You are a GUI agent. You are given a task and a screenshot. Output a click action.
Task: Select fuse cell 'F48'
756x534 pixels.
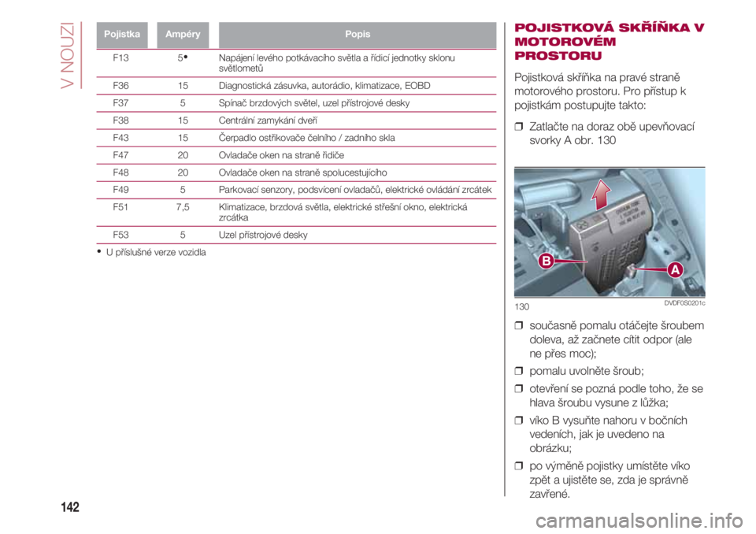[120, 172]
